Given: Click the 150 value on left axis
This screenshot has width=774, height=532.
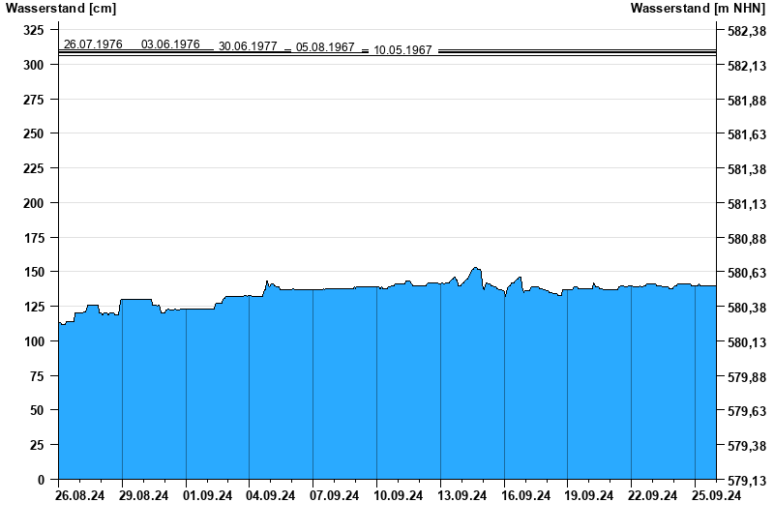Looking at the screenshot, I should pos(33,273).
